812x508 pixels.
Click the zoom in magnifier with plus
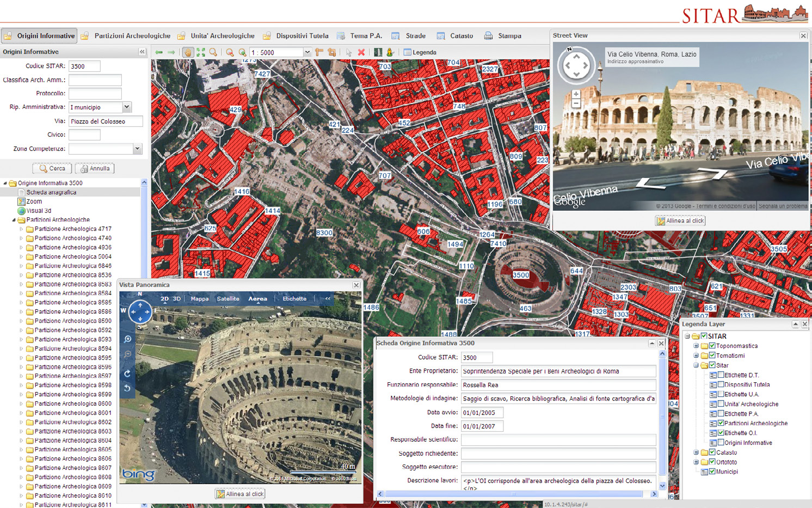242,52
